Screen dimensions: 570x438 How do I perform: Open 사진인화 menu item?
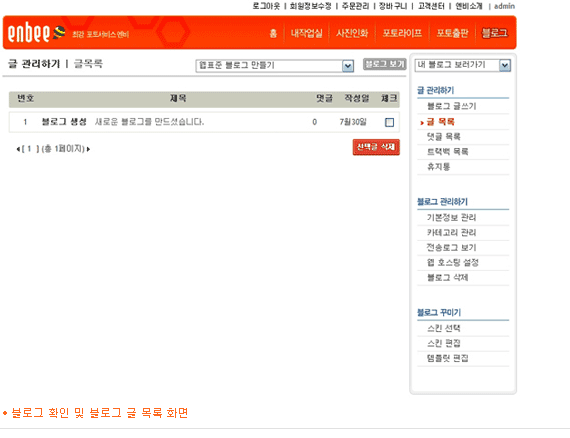352,33
